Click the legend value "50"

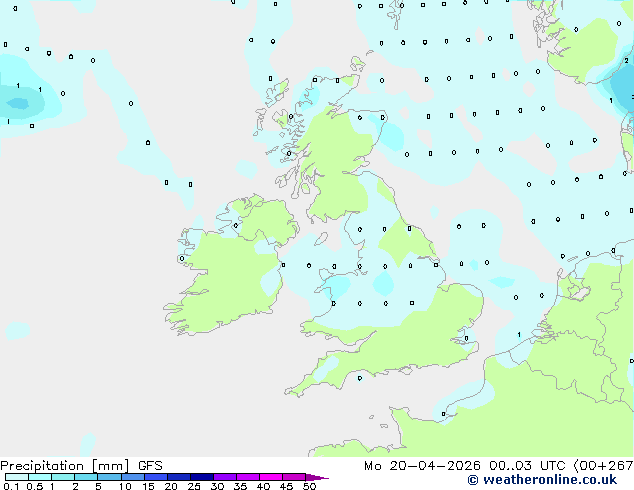309,486
